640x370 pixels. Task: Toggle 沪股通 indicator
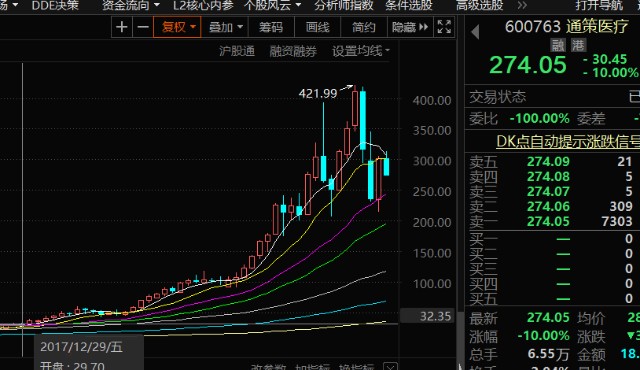(x=237, y=51)
